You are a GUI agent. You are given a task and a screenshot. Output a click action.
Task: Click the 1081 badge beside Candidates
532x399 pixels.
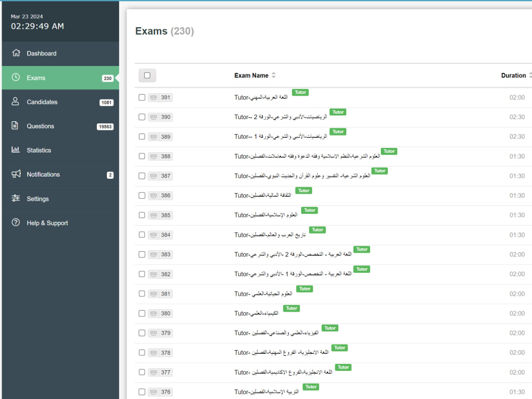coord(106,103)
